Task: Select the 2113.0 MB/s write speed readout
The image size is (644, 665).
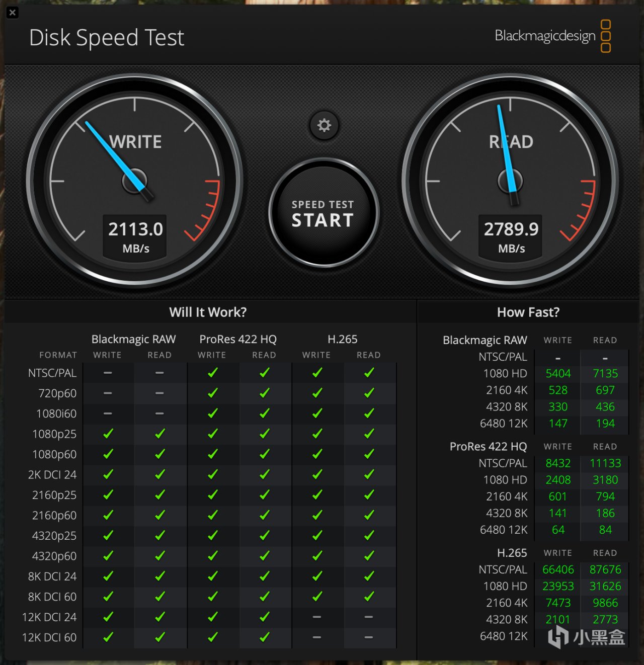Action: [135, 237]
